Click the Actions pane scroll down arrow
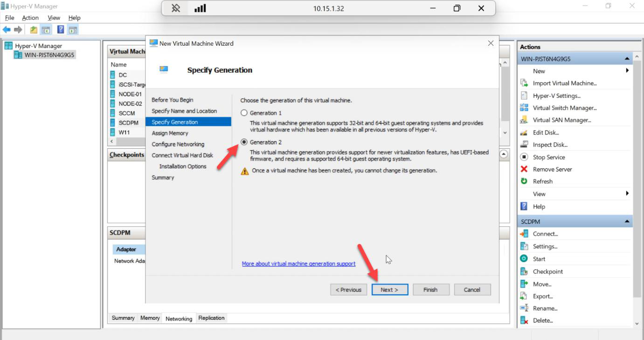The height and width of the screenshot is (340, 644). 637,323
